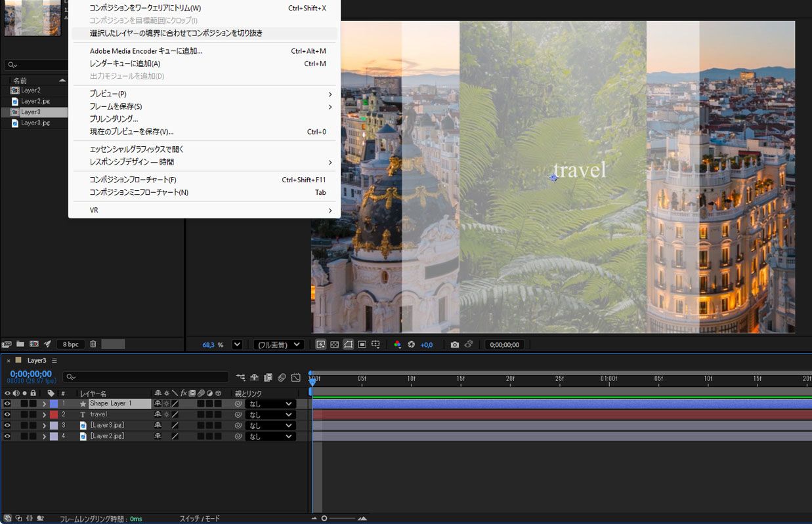This screenshot has height=524, width=812.
Task: Open composition mini-flowchart icon in timeline
Action: [x=241, y=378]
